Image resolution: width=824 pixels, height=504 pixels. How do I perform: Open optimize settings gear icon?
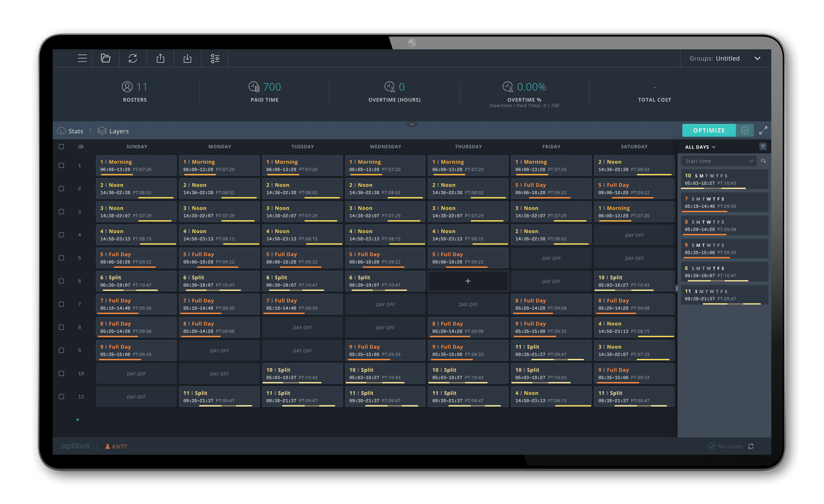pyautogui.click(x=744, y=130)
